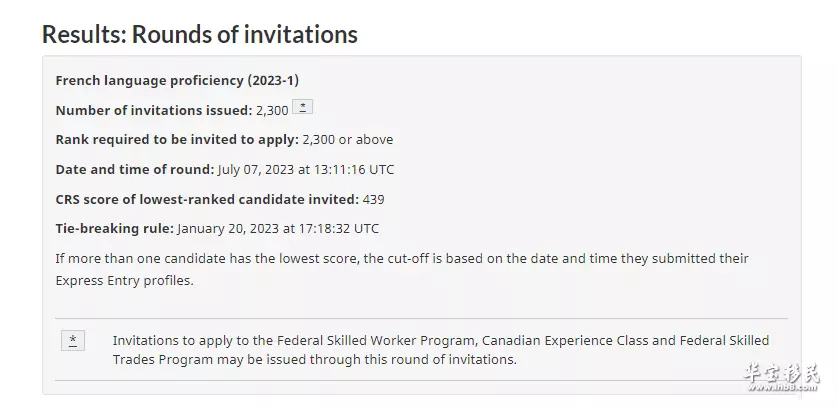Viewport: 838px width, 408px height.
Task: Click the rank value 2,300 or above
Action: click(348, 140)
